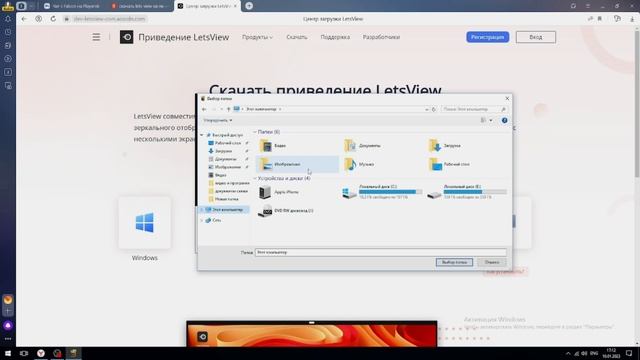Select Локальный диск (C:) drive
The image size is (640, 360).
pos(382,192)
